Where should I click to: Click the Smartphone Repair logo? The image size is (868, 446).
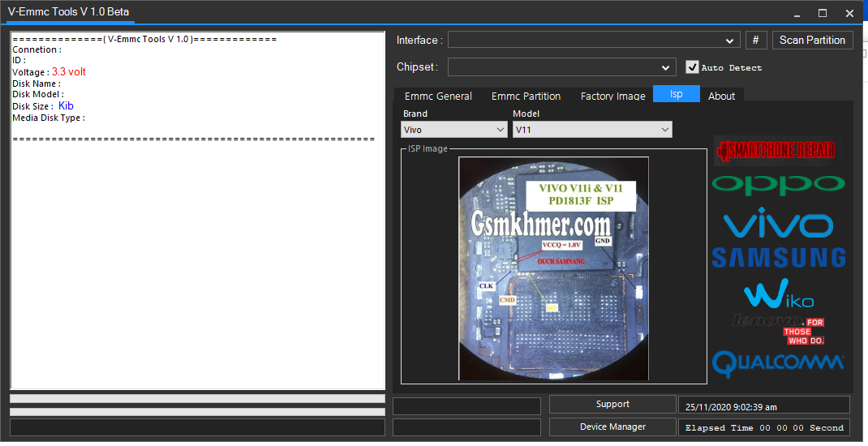pos(778,151)
